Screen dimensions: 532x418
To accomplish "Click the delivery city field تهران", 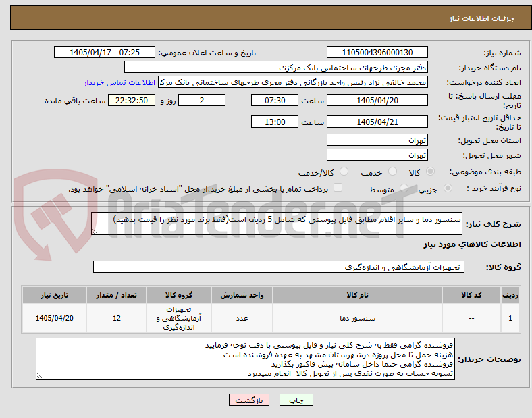I will click(x=377, y=155).
